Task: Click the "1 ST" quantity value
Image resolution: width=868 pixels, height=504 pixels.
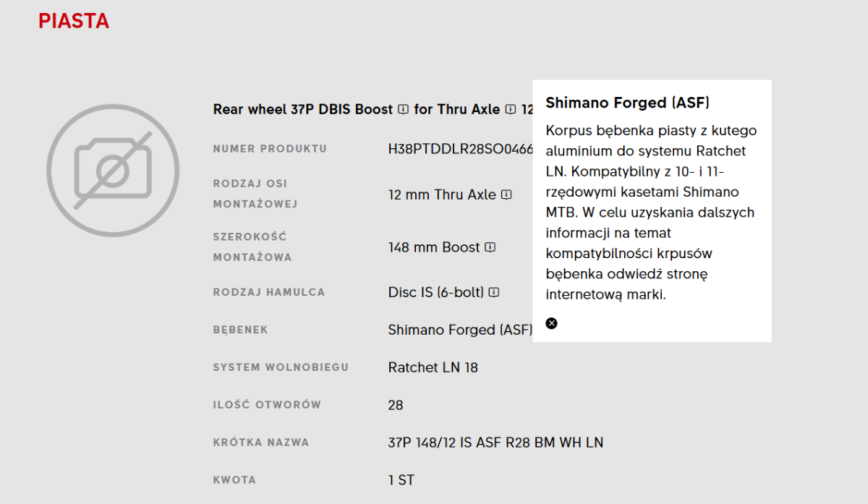Action: (x=401, y=480)
